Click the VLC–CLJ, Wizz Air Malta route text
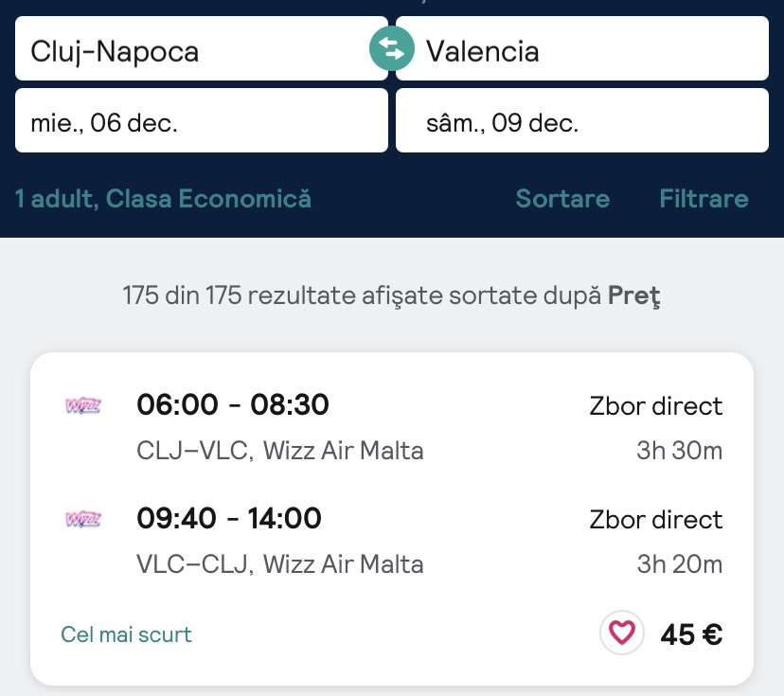Viewport: 784px width, 696px height. (280, 564)
